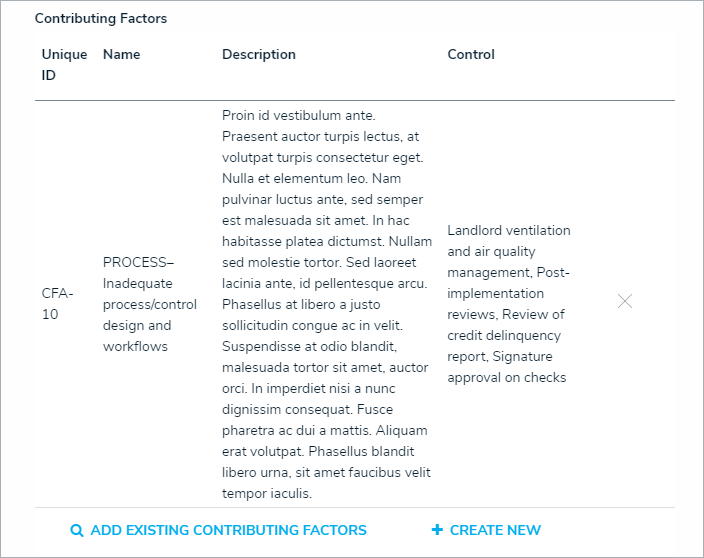704x558 pixels.
Task: Open Add Existing Contributing Factors link
Action: 228,531
